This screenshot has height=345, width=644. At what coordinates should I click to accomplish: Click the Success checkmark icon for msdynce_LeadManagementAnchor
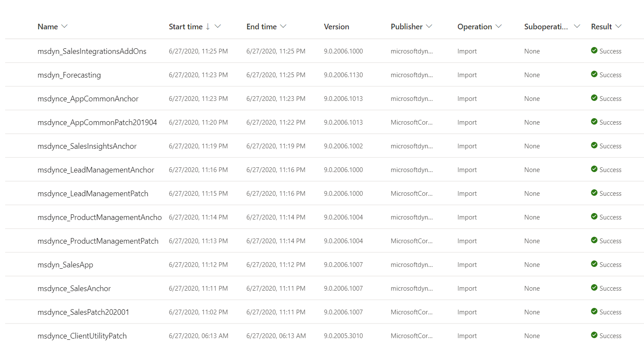(594, 169)
